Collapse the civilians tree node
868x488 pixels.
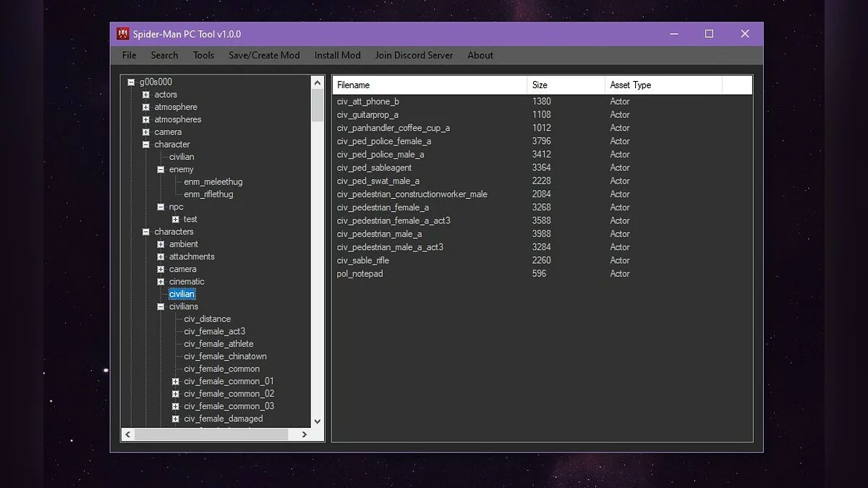[x=161, y=307]
